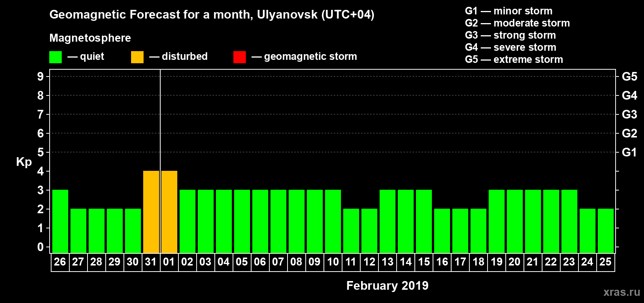Click the date label 28
Viewport: 644px width, 303px height.
click(96, 262)
